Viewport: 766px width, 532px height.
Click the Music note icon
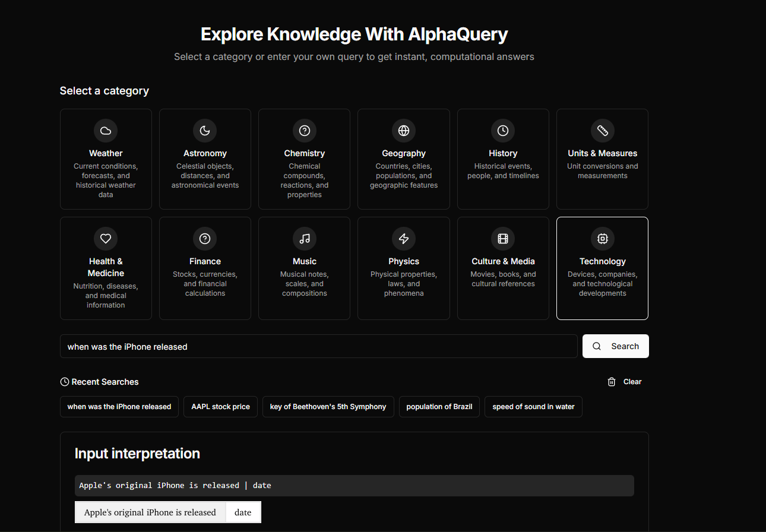pyautogui.click(x=305, y=239)
